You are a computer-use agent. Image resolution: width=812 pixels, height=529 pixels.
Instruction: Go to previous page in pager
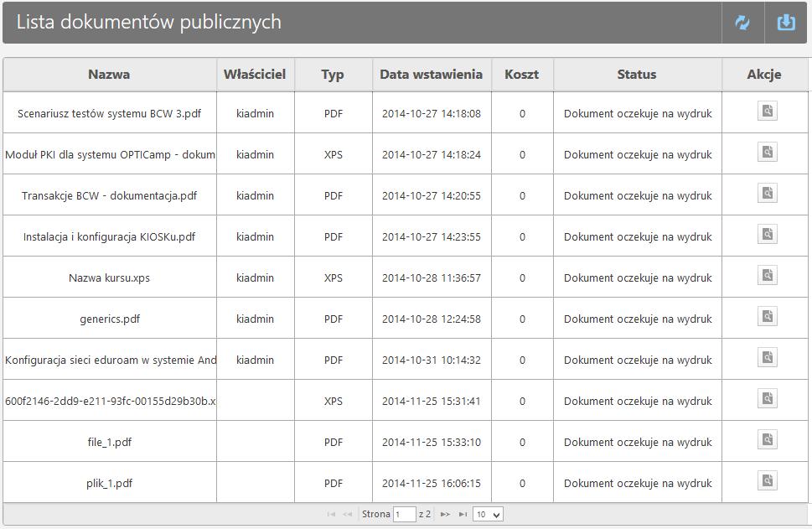348,515
